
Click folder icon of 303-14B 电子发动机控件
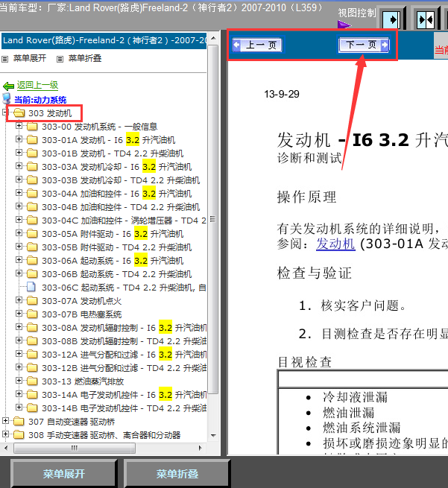click(x=32, y=408)
